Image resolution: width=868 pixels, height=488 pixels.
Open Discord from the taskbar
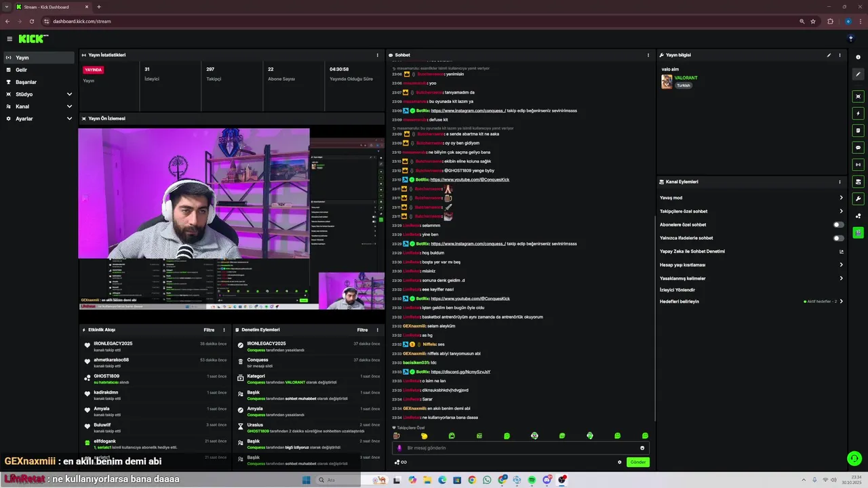(547, 480)
